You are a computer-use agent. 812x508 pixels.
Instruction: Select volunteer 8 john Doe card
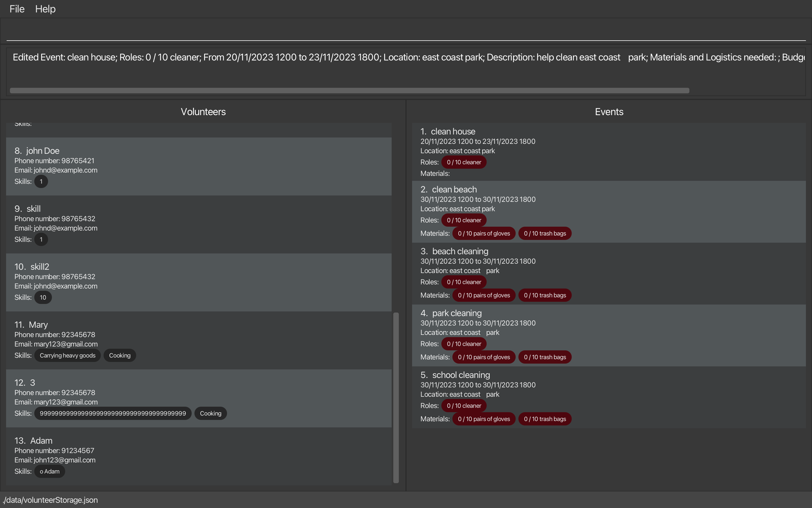[x=198, y=166]
